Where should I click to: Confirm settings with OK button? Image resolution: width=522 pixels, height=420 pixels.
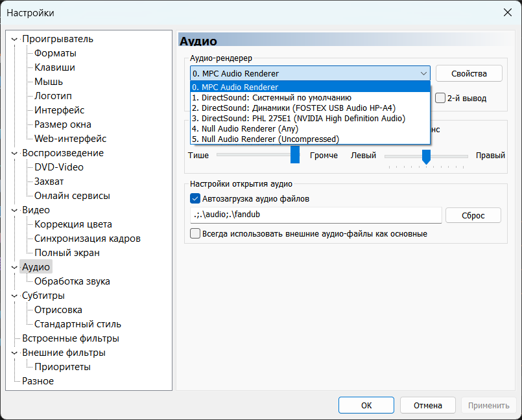coord(366,405)
